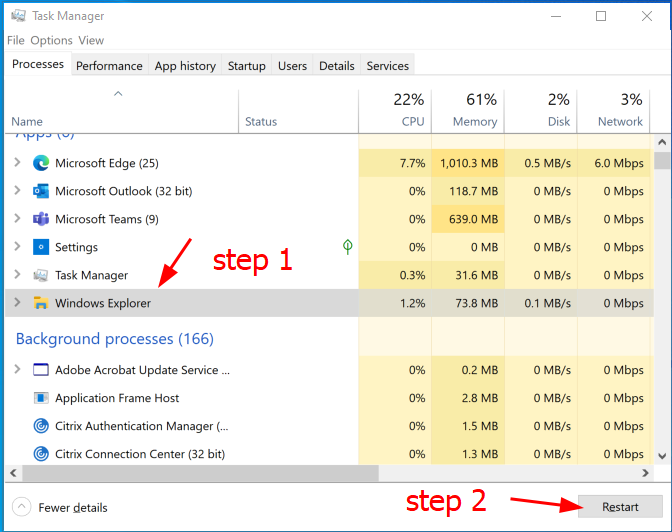Select the Processes tab
This screenshot has width=672, height=532.
[38, 64]
